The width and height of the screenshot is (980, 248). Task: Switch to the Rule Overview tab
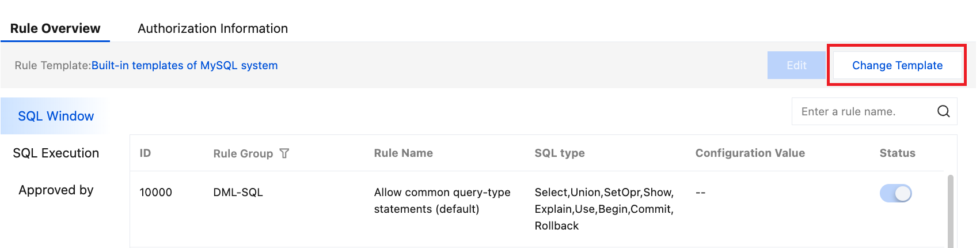pos(55,28)
